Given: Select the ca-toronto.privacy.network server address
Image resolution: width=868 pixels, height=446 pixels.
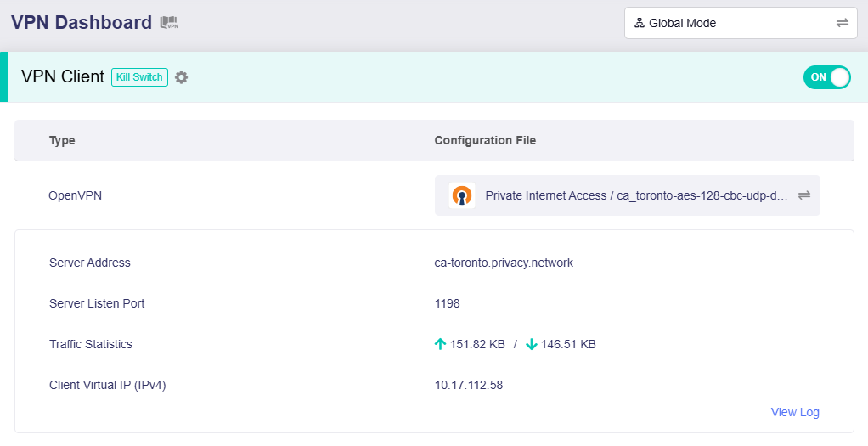Looking at the screenshot, I should pyautogui.click(x=504, y=263).
